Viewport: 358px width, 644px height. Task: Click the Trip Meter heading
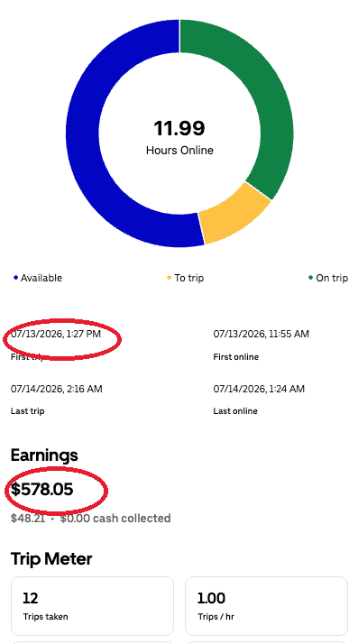click(x=51, y=559)
